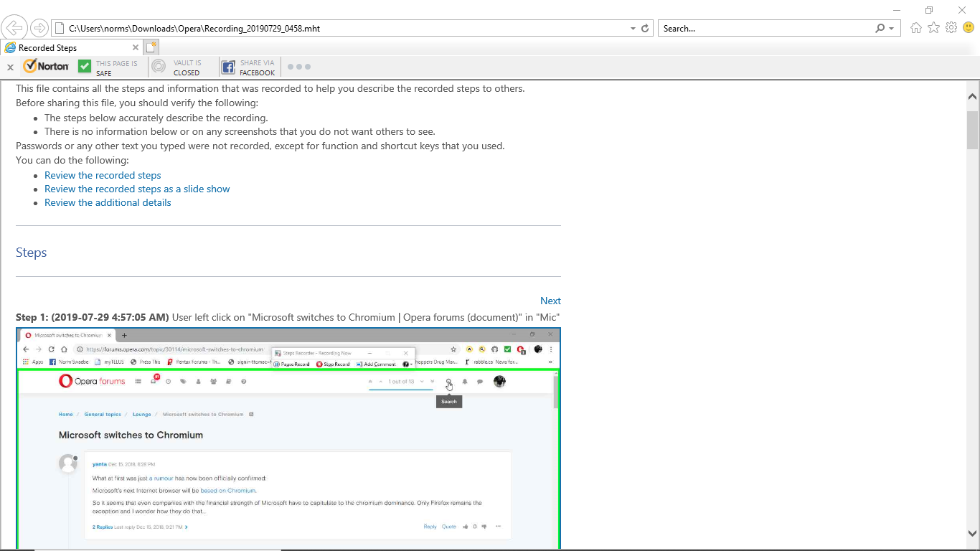Click the Norton logo on the toolbar
This screenshot has width=980, height=551.
(46, 66)
